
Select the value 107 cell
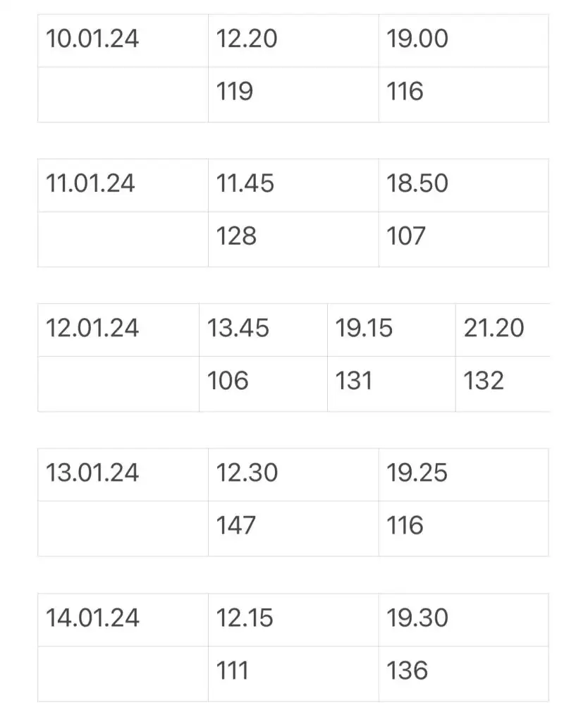tap(464, 240)
